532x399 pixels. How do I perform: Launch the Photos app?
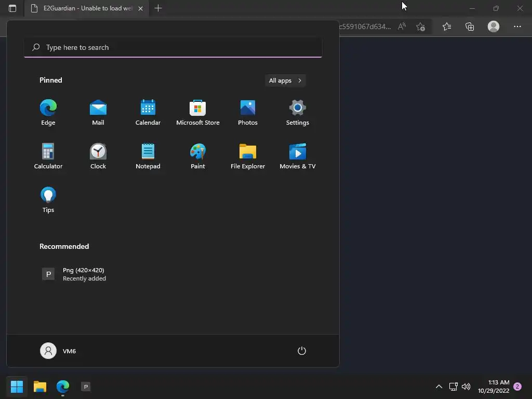point(248,113)
